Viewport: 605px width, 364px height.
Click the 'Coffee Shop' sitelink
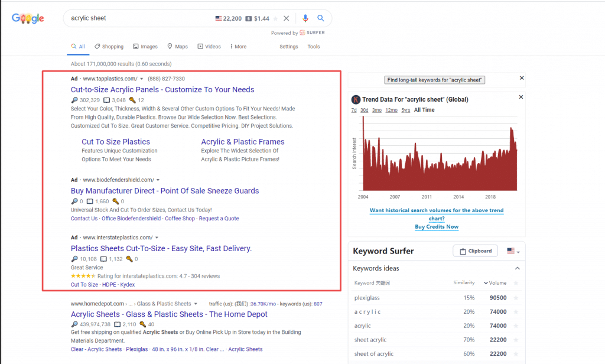click(180, 219)
